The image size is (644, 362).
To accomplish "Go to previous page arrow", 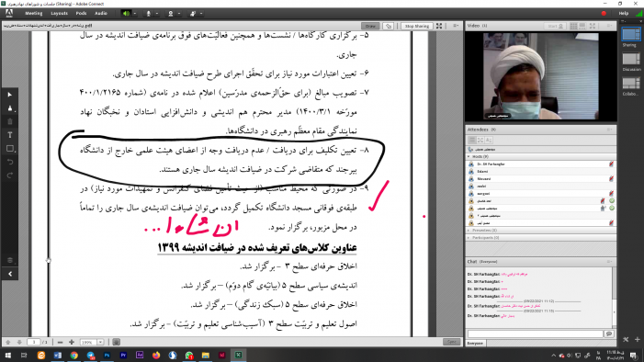I will [x=7, y=342].
